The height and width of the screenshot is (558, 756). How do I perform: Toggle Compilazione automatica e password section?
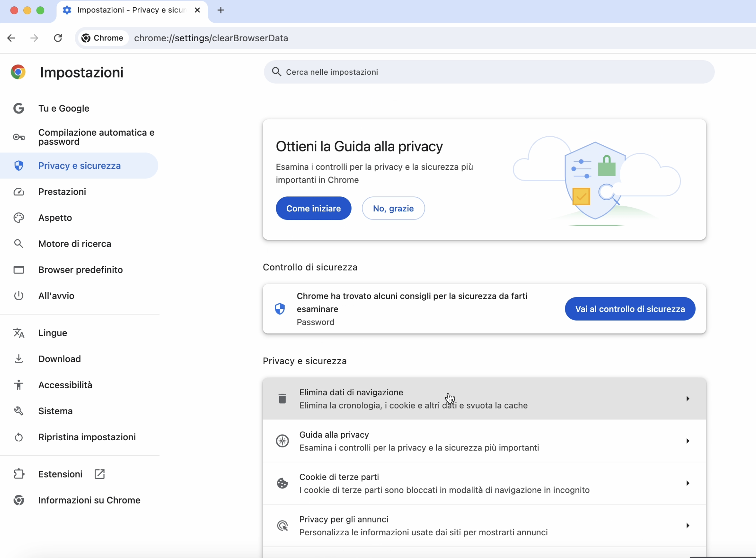pyautogui.click(x=83, y=137)
